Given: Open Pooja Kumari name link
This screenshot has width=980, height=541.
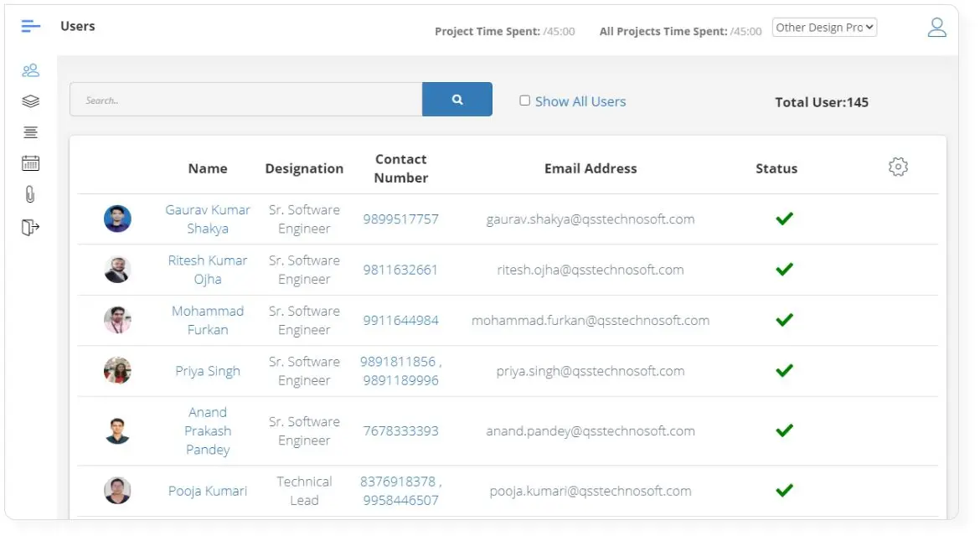Looking at the screenshot, I should pos(208,491).
